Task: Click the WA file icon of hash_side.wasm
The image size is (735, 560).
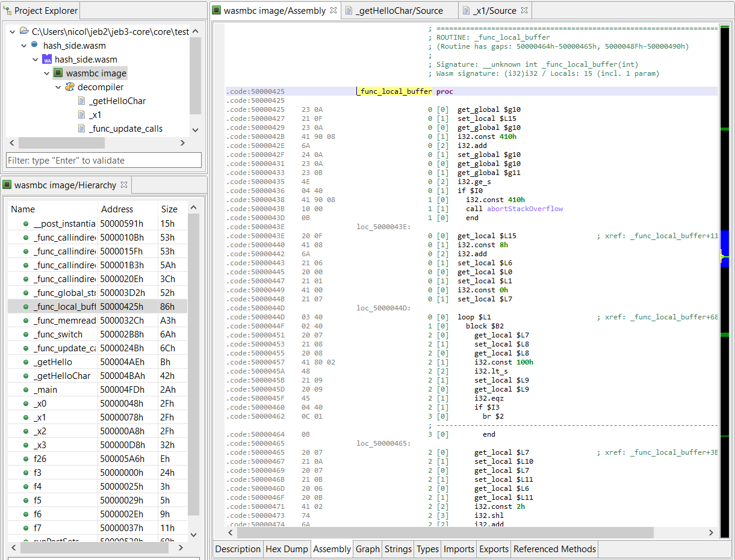Action: (47, 59)
